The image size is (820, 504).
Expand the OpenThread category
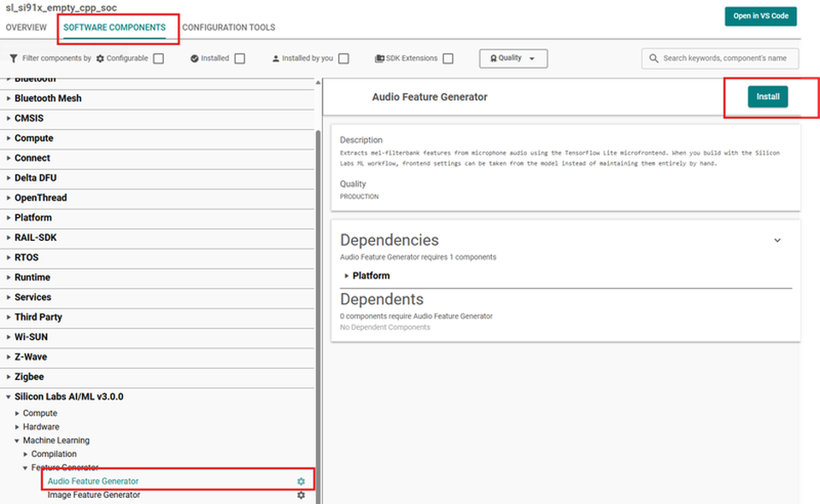pyautogui.click(x=9, y=197)
